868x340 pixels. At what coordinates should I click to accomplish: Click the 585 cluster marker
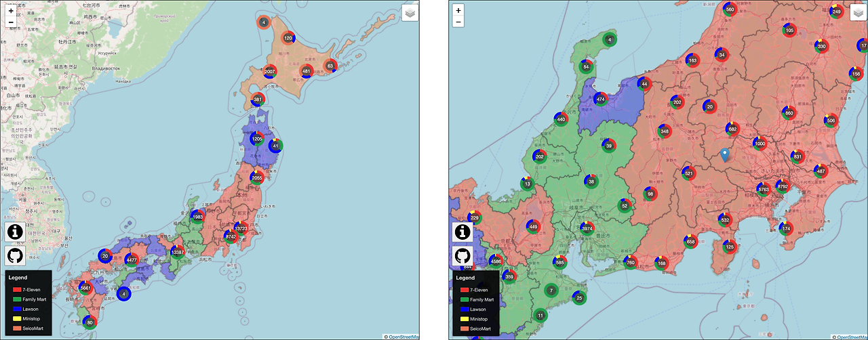click(x=560, y=262)
